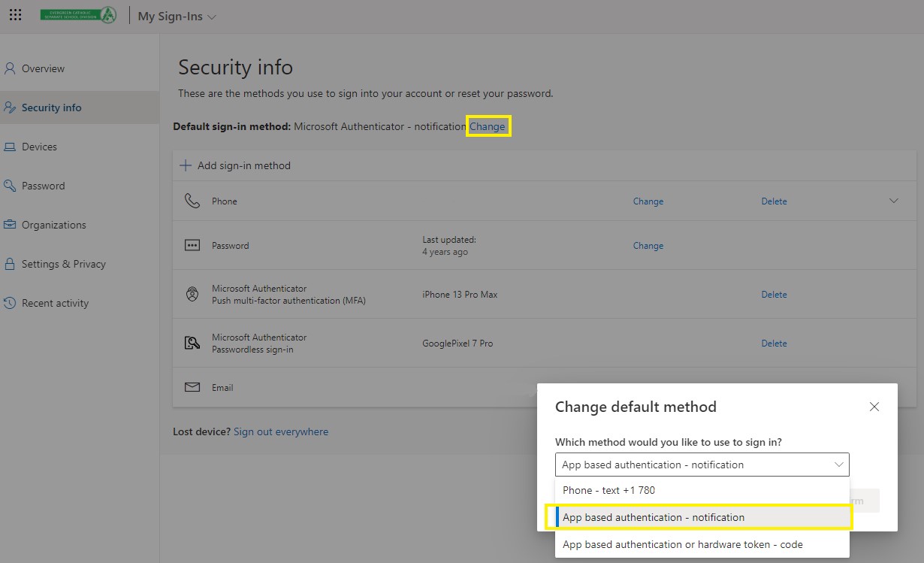Click the Settings & Privacy lock icon
The image size is (924, 563).
point(10,264)
